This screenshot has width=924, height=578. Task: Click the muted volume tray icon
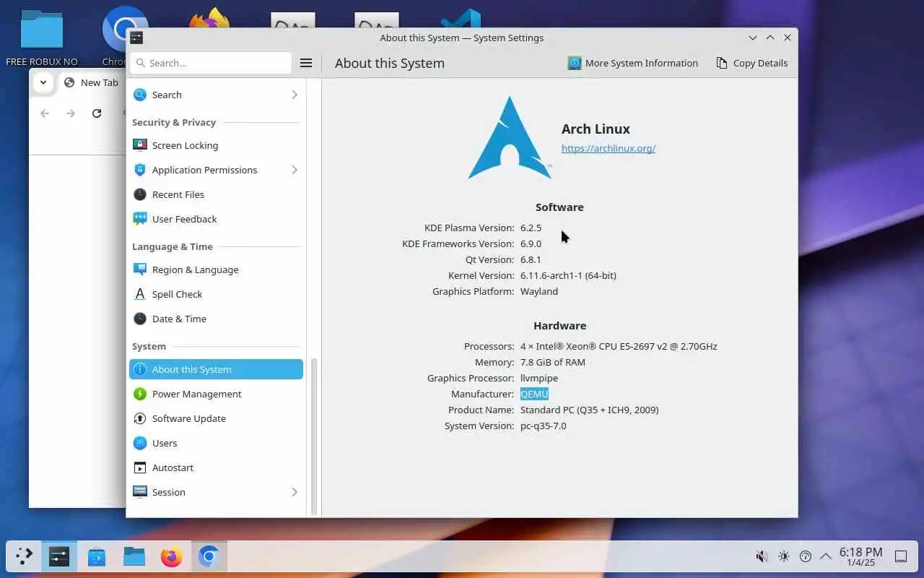(762, 556)
